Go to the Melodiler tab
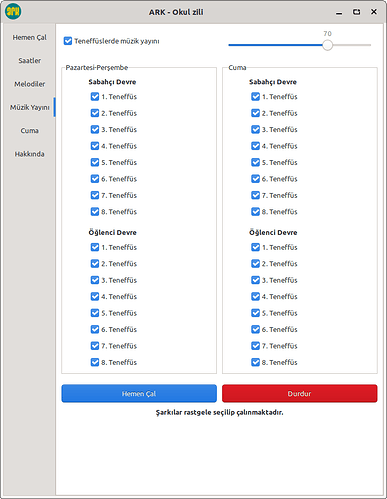 [x=29, y=84]
